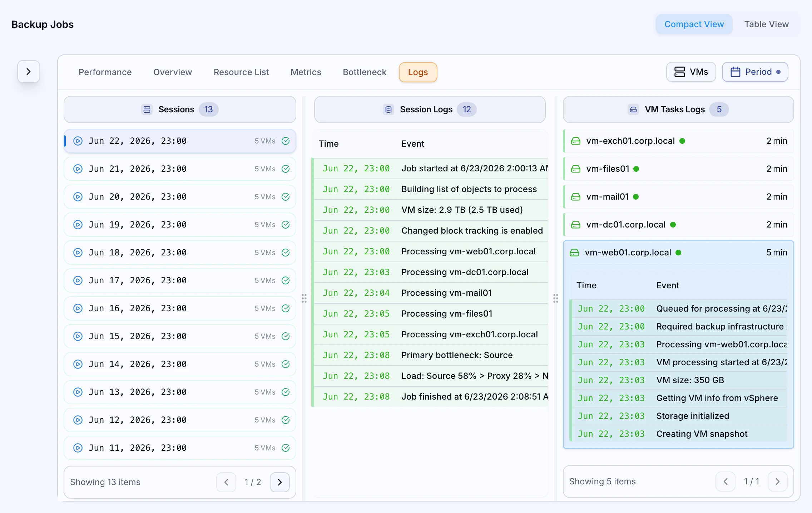Open the Overview tab
The height and width of the screenshot is (513, 812).
173,72
